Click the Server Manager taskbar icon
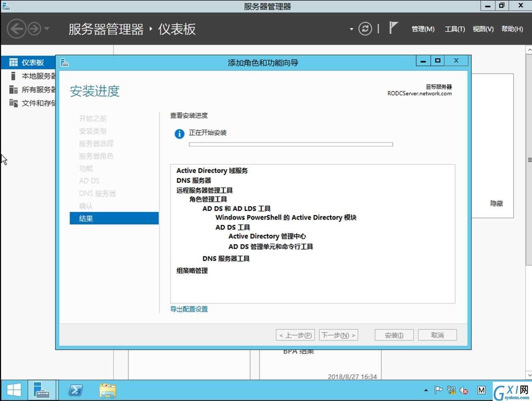Image resolution: width=532 pixels, height=401 pixels. pyautogui.click(x=41, y=391)
